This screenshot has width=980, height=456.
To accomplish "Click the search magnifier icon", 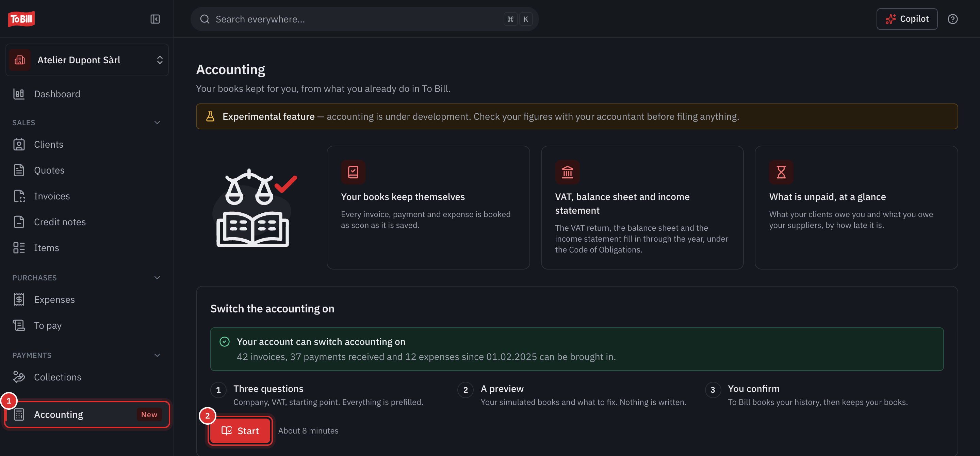I will pos(205,19).
